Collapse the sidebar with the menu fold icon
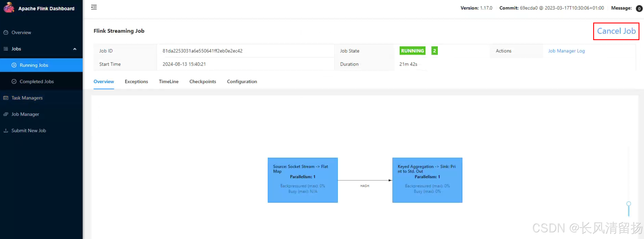Viewport: 644px width, 239px height. (x=94, y=7)
